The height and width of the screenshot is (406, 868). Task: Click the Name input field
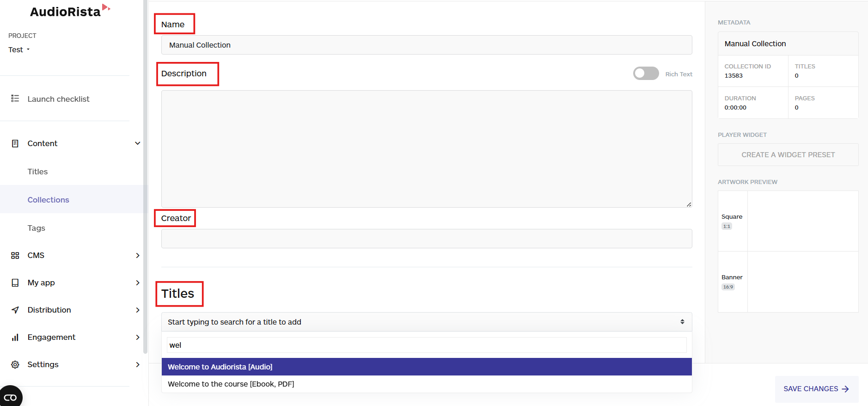click(x=426, y=45)
